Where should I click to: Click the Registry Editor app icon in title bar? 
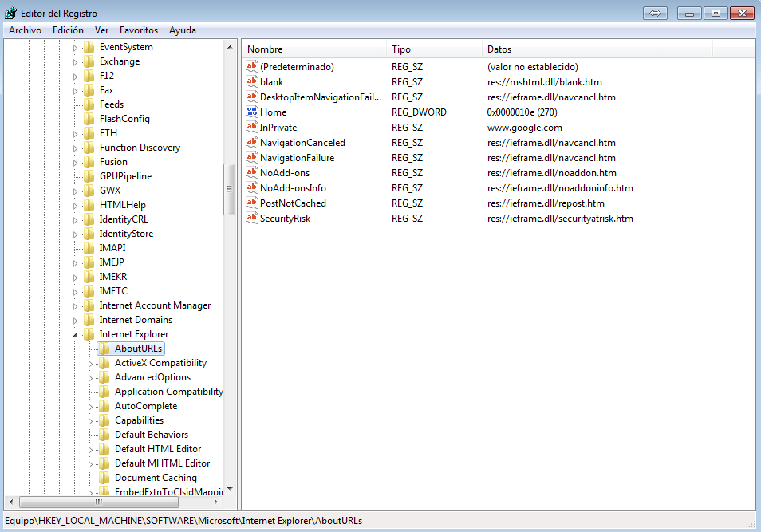point(10,13)
